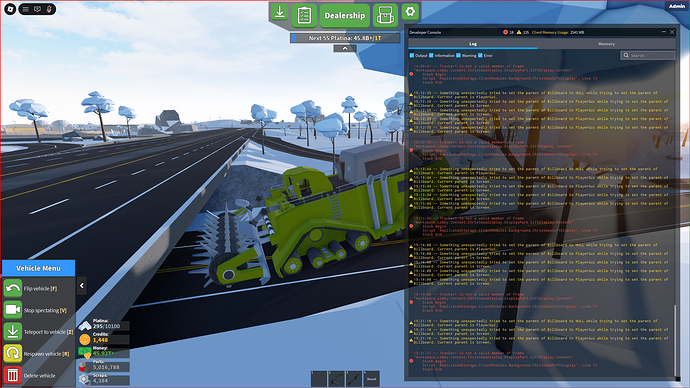Viewport: 690px width, 388px height.
Task: Click the Respawn vehicle [R] label
Action: (x=46, y=354)
